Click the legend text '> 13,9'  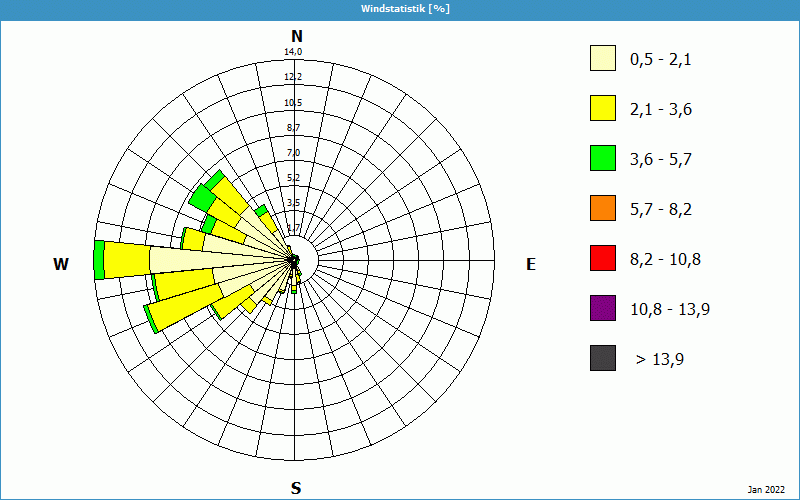pos(658,358)
